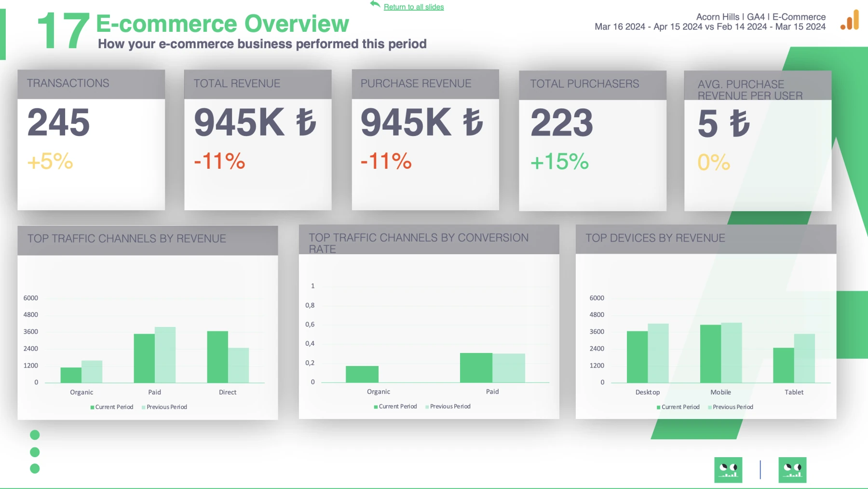The image size is (868, 489).
Task: Click the Total Revenue card header
Action: [258, 84]
